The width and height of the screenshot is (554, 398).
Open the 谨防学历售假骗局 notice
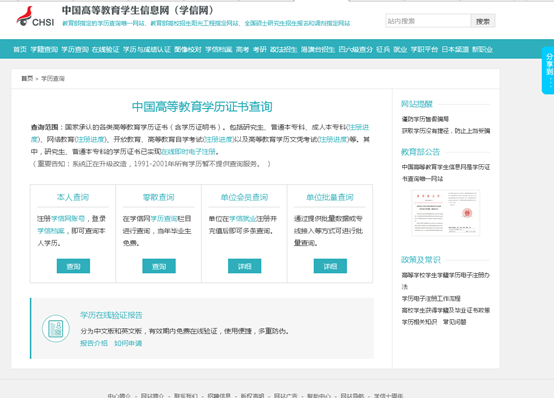click(425, 119)
